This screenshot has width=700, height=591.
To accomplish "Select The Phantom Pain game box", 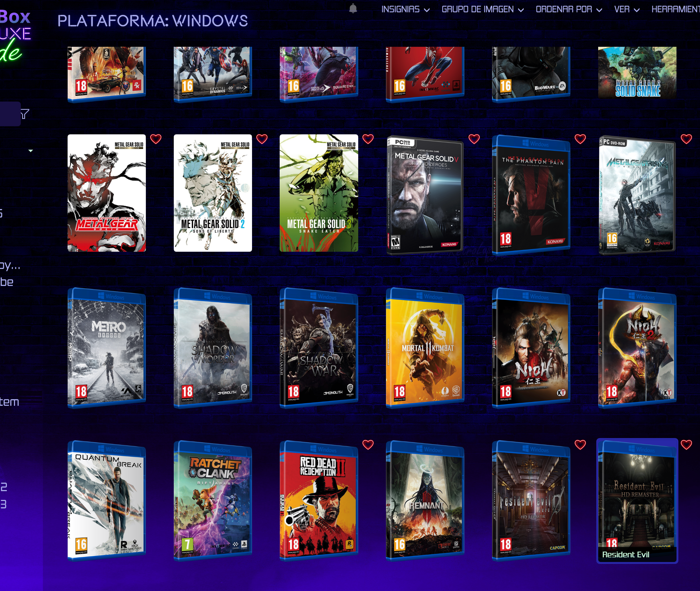I will pyautogui.click(x=531, y=195).
